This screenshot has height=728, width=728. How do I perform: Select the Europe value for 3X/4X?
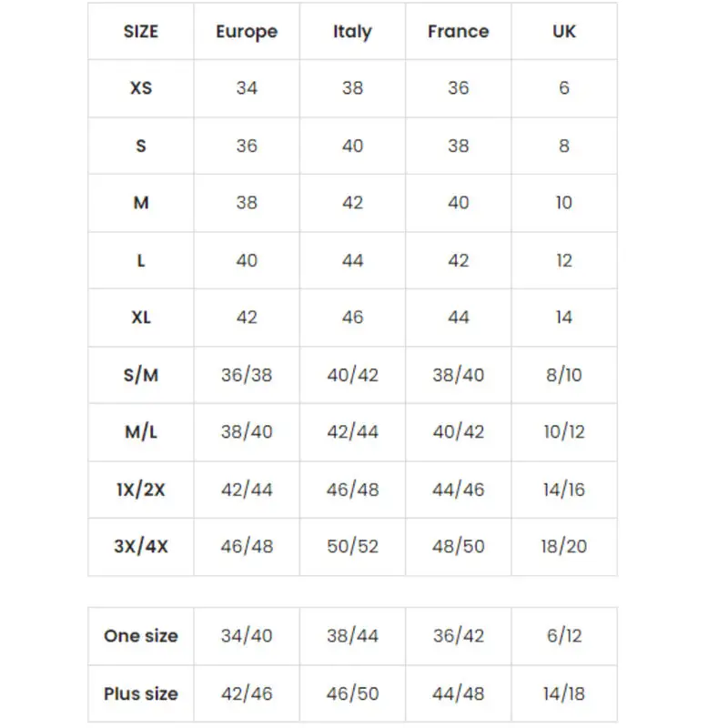(247, 547)
